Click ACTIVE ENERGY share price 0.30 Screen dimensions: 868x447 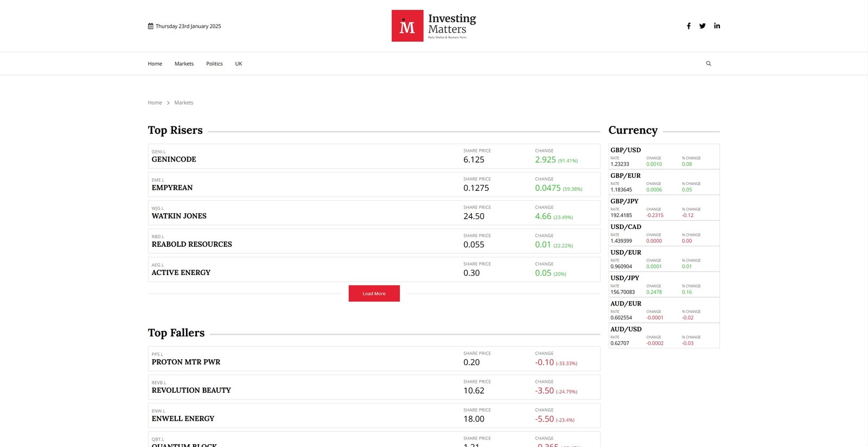coord(471,273)
